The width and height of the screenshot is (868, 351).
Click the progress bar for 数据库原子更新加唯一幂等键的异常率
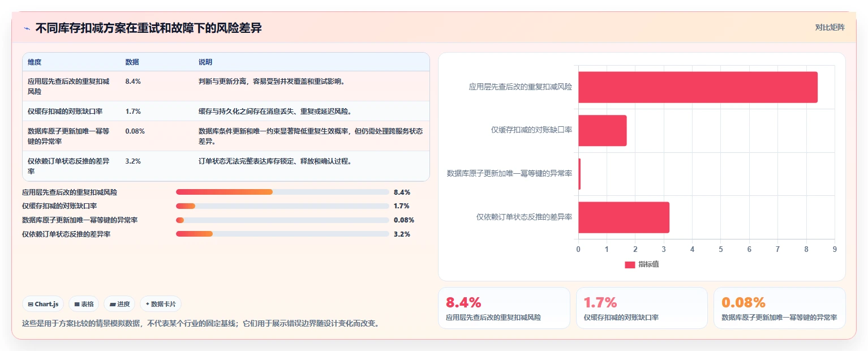(282, 220)
